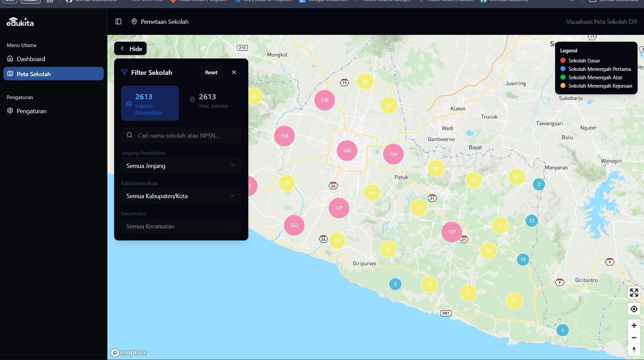
Task: Zoom in using the plus icon
Action: pyautogui.click(x=634, y=325)
